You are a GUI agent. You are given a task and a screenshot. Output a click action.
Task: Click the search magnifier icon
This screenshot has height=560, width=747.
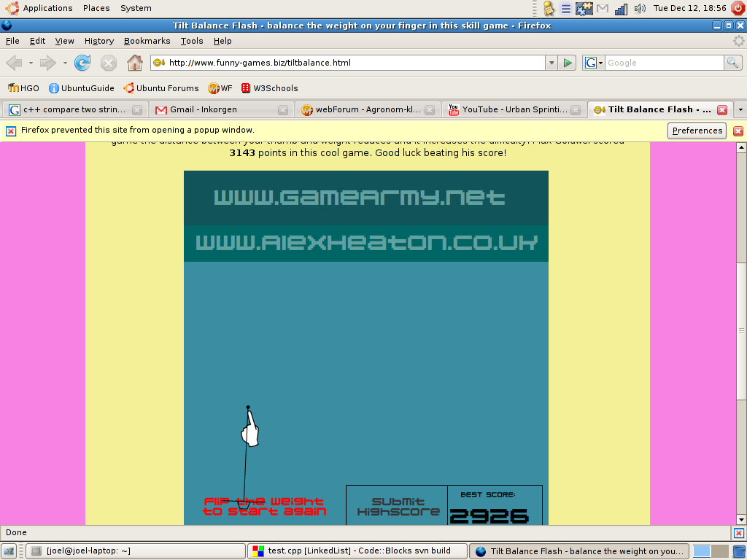pos(732,63)
